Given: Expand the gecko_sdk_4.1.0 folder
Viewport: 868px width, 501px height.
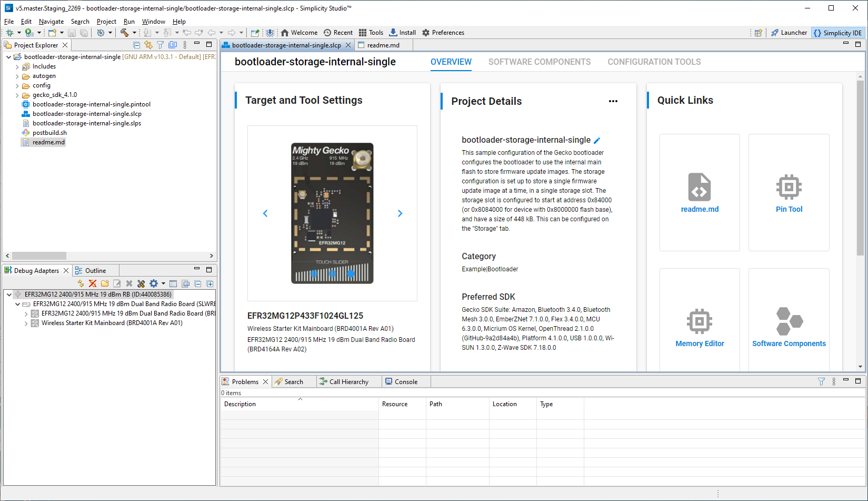Looking at the screenshot, I should pos(17,95).
